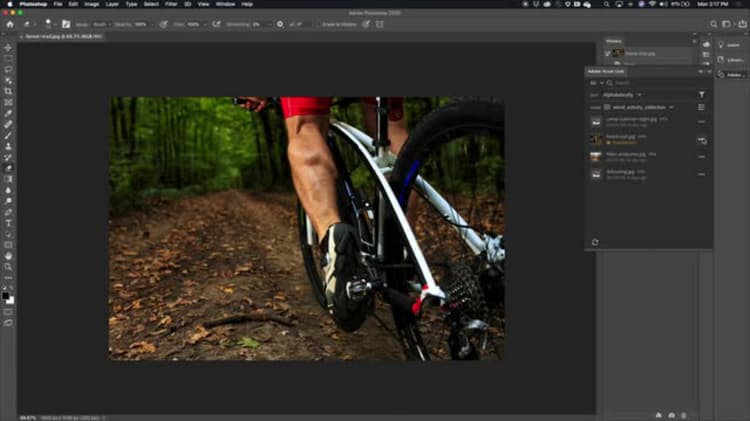Select the Lasso tool

[x=8, y=70]
